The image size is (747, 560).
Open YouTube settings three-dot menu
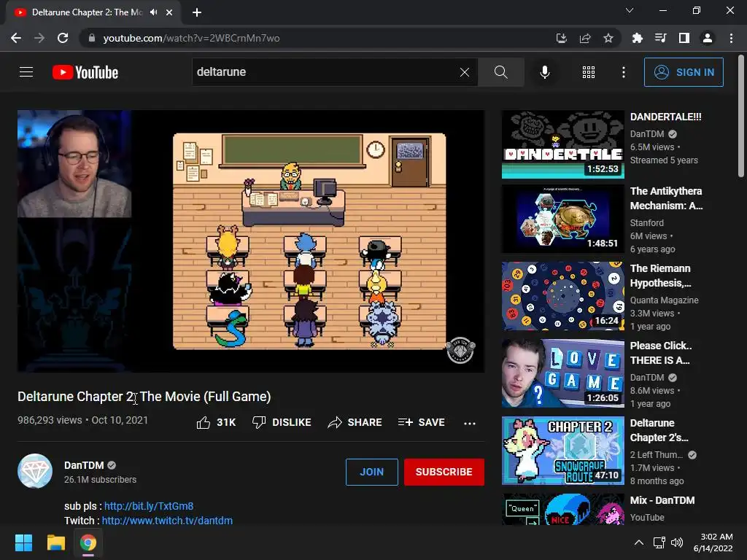pyautogui.click(x=623, y=72)
